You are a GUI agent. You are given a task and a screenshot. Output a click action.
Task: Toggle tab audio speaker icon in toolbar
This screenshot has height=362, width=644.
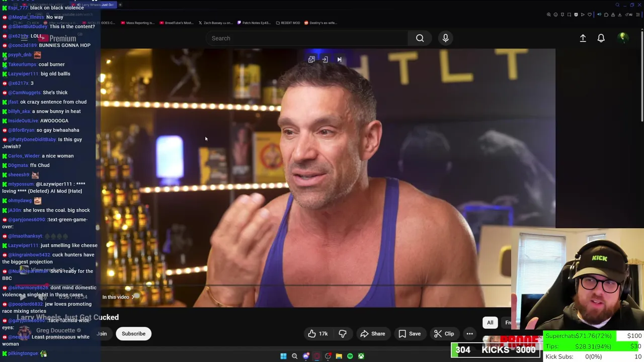point(599,15)
